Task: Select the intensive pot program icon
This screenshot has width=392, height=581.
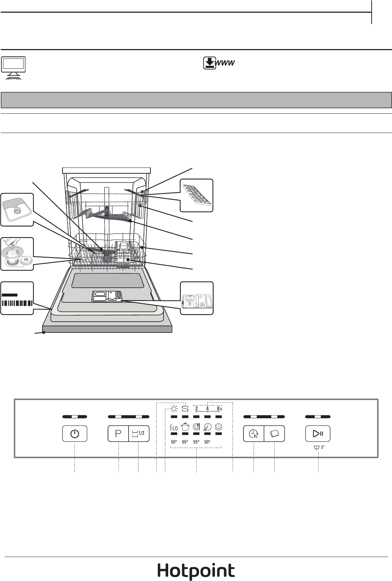Action: click(185, 427)
